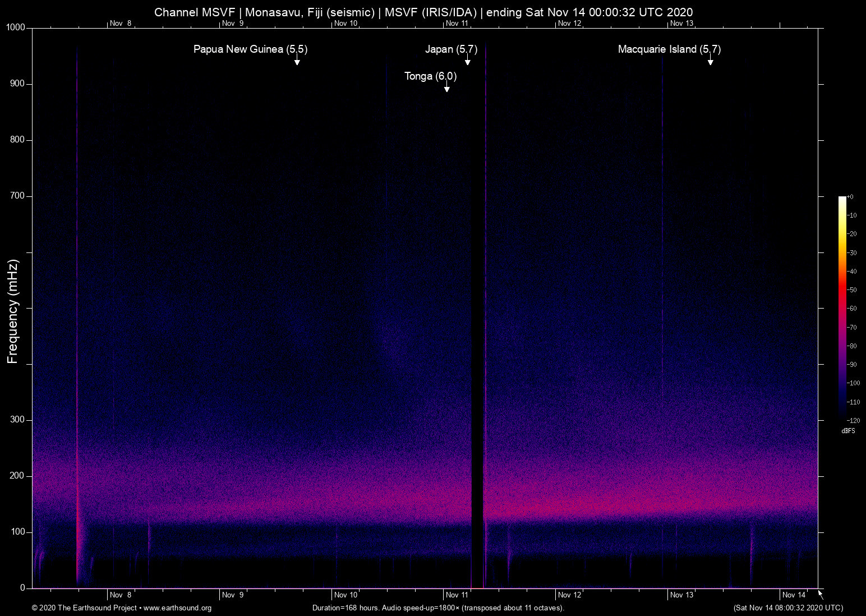Click '© 2020 The Earthsound Project' copyright text

tap(85, 608)
